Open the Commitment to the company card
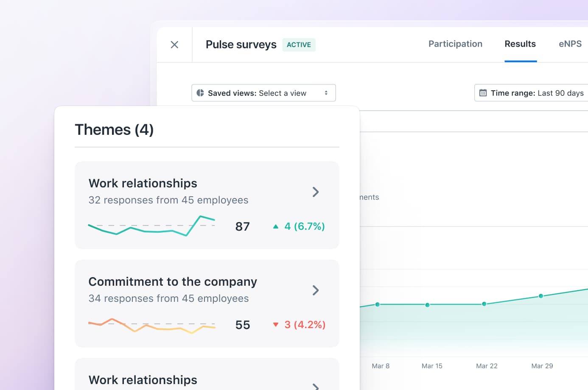588x390 pixels. pyautogui.click(x=207, y=304)
